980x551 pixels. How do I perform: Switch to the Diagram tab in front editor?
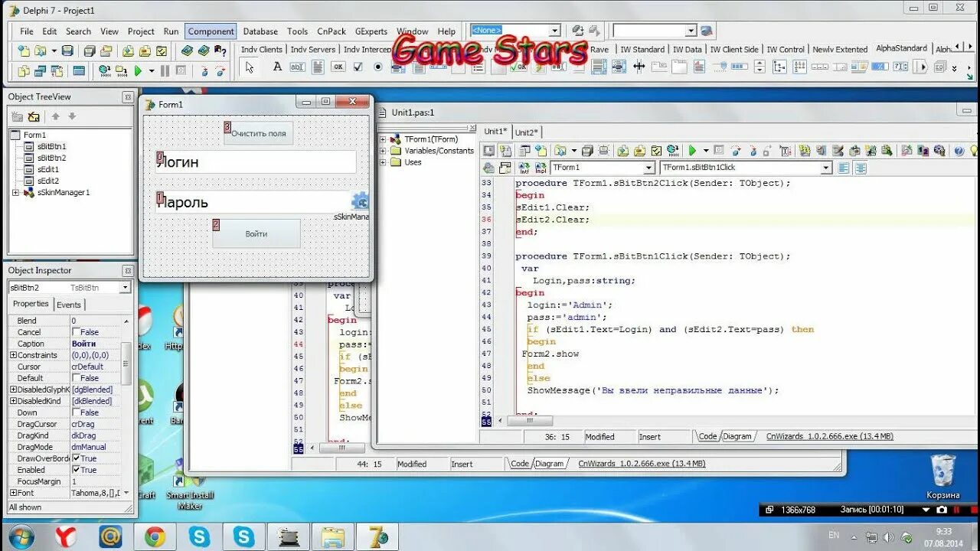(737, 436)
